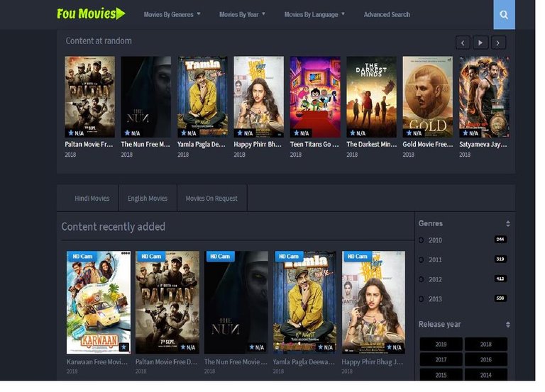Click 'Paltan Movie Free D...' recently added title
Viewport: 545px width, 392px height.
(167, 362)
